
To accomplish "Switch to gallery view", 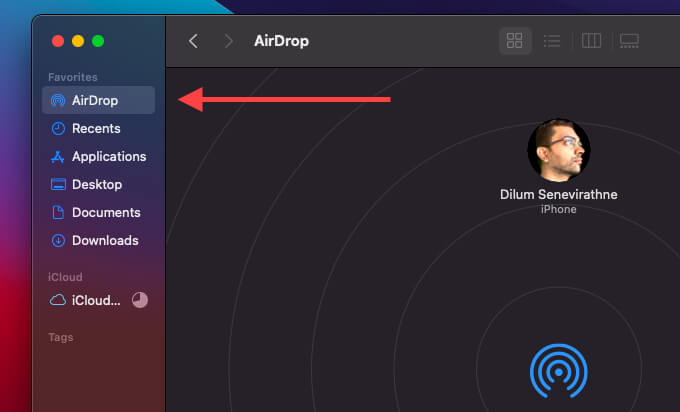I will click(629, 41).
